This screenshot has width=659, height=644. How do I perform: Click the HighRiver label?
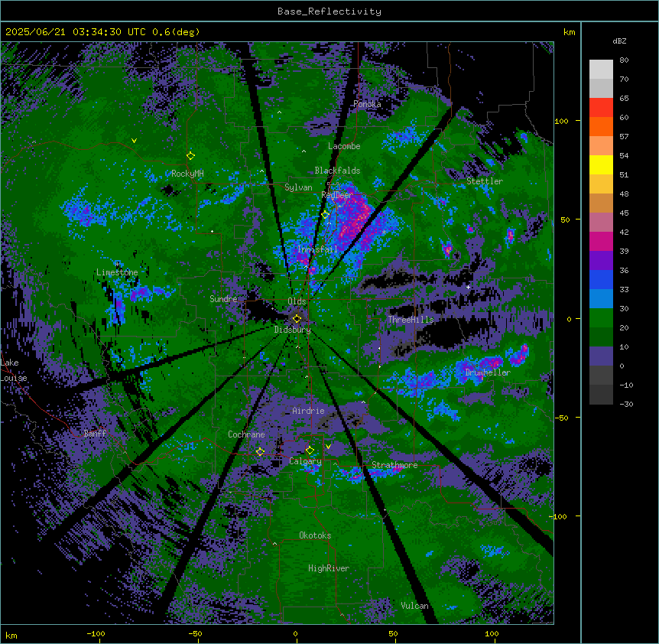click(x=329, y=568)
